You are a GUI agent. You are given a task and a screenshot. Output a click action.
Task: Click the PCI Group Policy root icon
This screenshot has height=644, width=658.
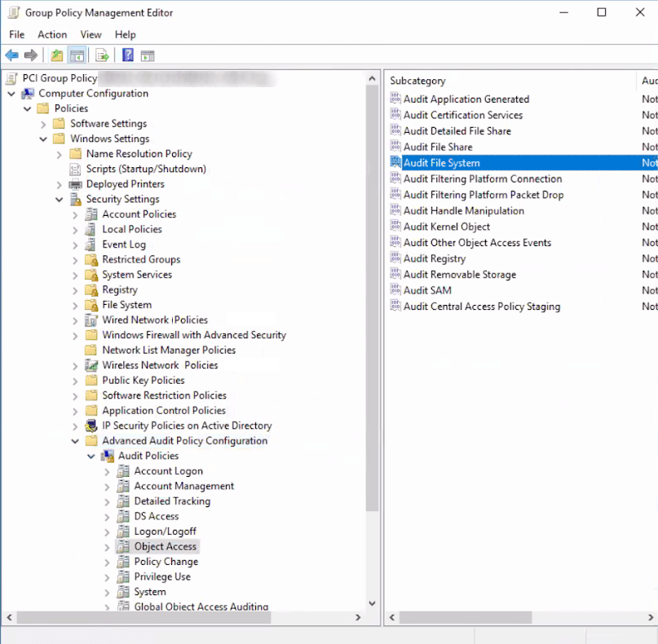12,78
